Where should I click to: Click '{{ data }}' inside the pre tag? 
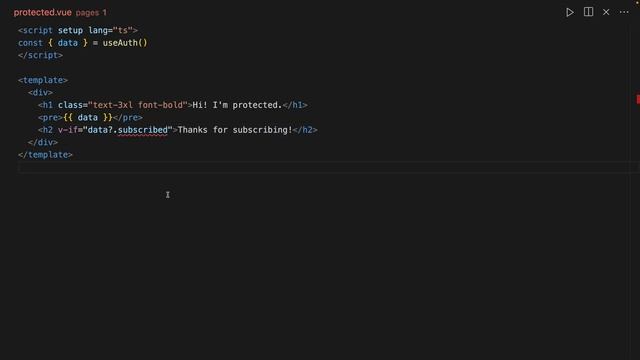88,118
